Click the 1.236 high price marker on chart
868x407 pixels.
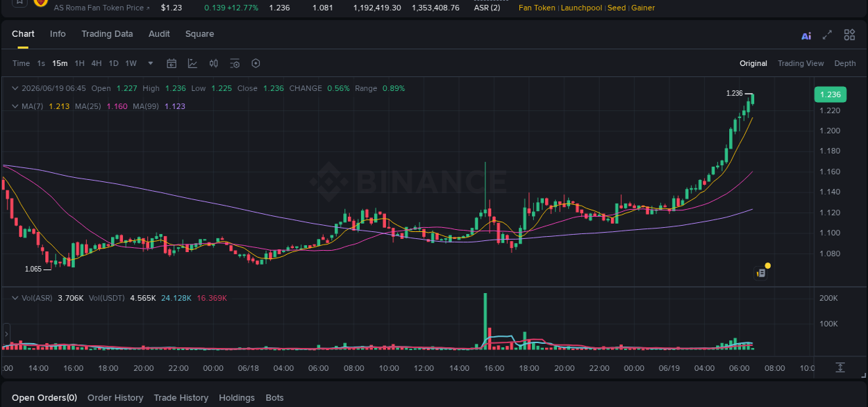[x=735, y=93]
